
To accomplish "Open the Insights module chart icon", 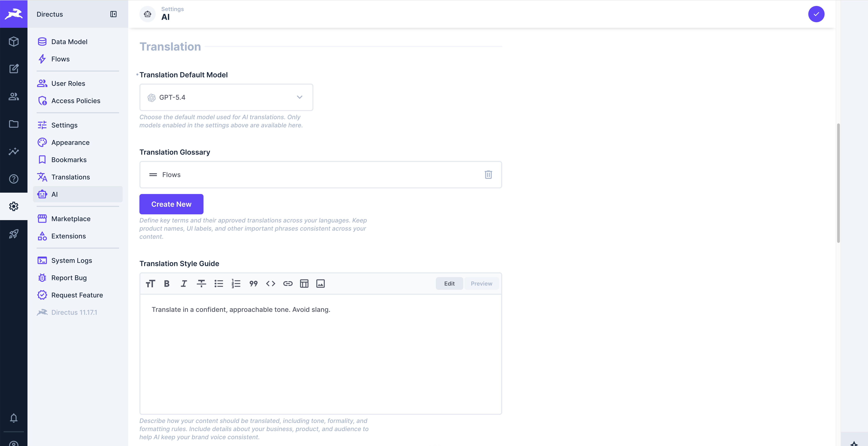I will (x=13, y=151).
